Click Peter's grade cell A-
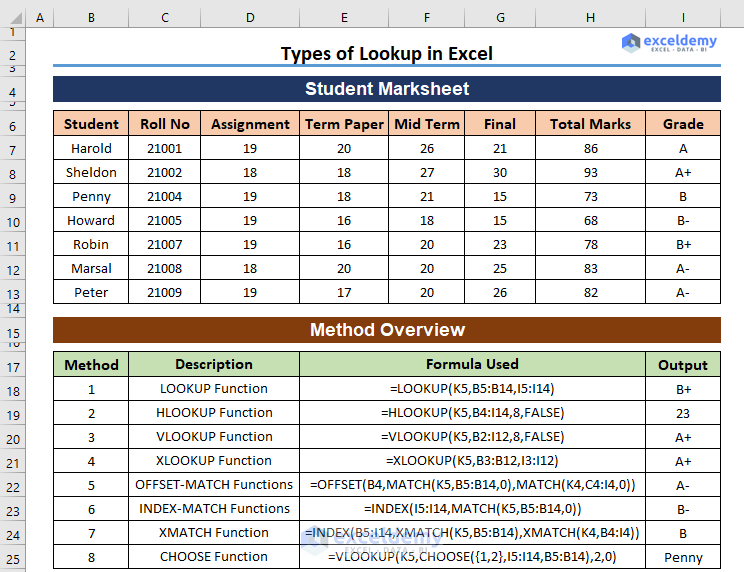 (683, 292)
